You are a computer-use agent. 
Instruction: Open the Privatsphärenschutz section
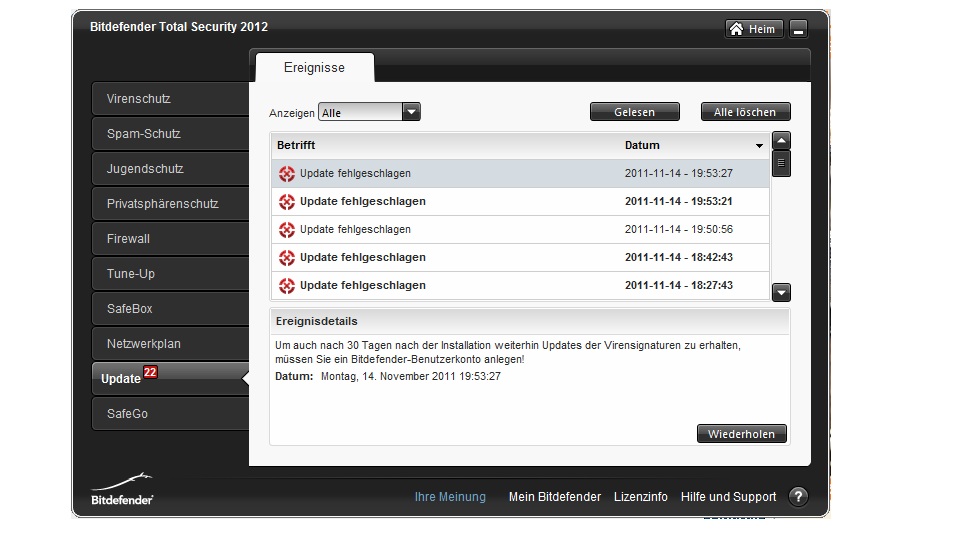[170, 203]
